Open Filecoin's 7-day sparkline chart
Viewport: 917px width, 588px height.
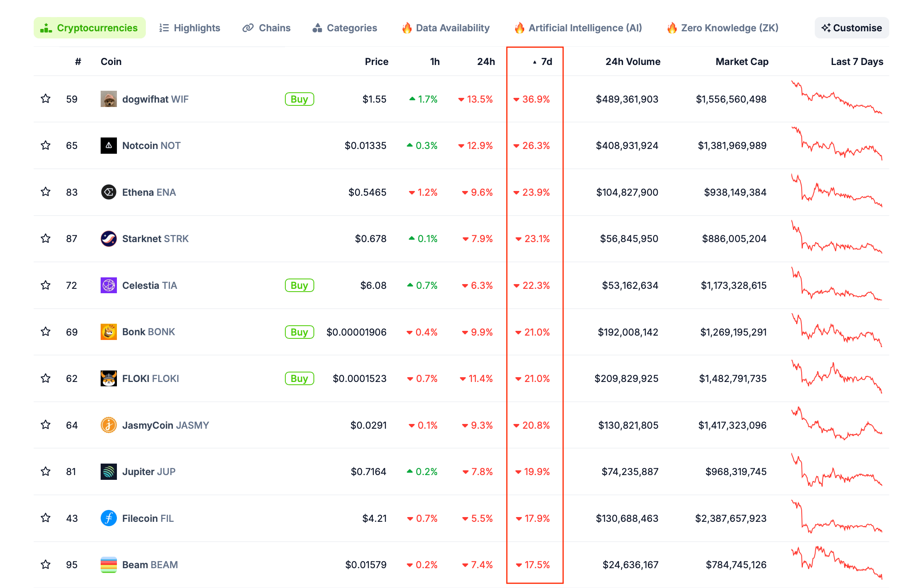(837, 517)
